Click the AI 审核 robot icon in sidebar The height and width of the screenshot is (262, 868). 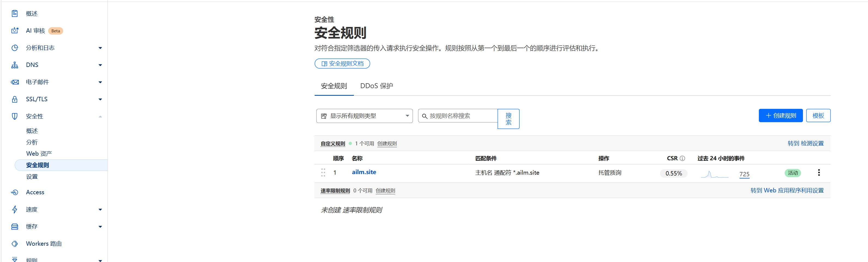14,31
